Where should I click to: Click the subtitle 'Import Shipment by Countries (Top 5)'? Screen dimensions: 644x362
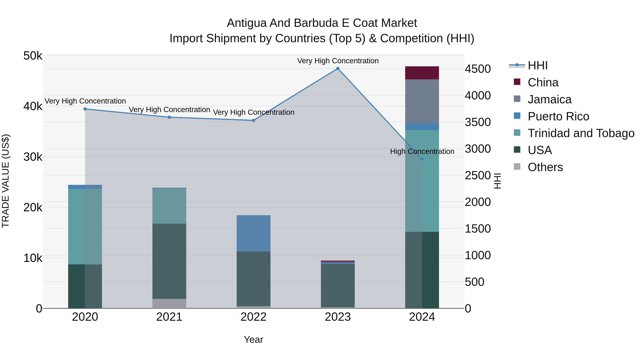point(267,38)
